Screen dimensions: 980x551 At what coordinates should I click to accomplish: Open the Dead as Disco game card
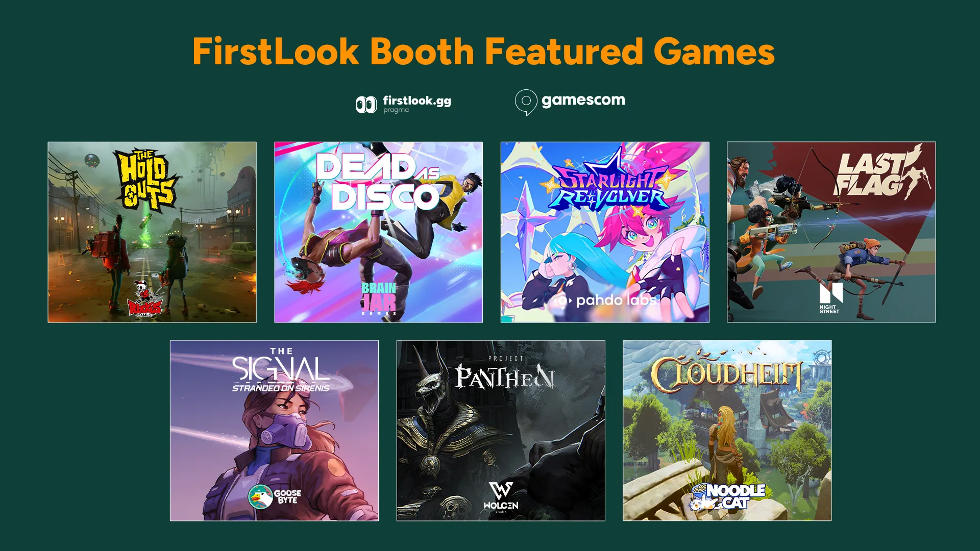click(x=378, y=232)
